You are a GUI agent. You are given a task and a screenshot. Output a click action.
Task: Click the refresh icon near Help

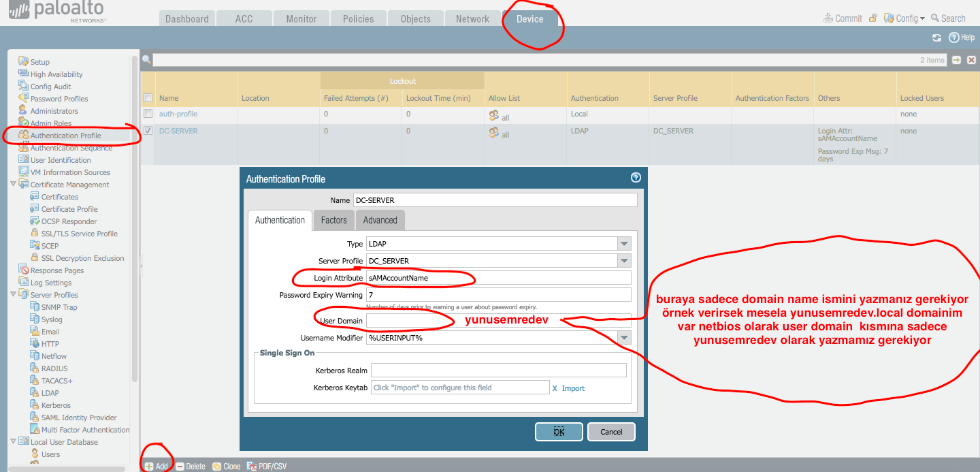pyautogui.click(x=937, y=38)
